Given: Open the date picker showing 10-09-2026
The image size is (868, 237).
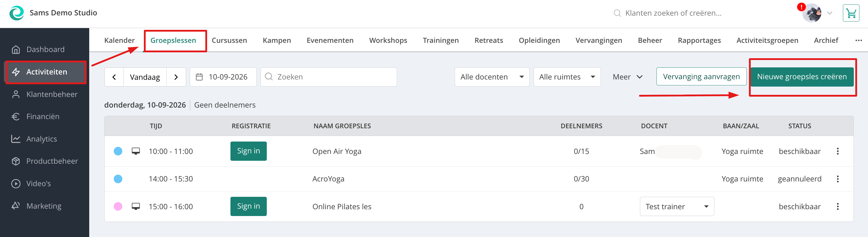Looking at the screenshot, I should (x=223, y=77).
